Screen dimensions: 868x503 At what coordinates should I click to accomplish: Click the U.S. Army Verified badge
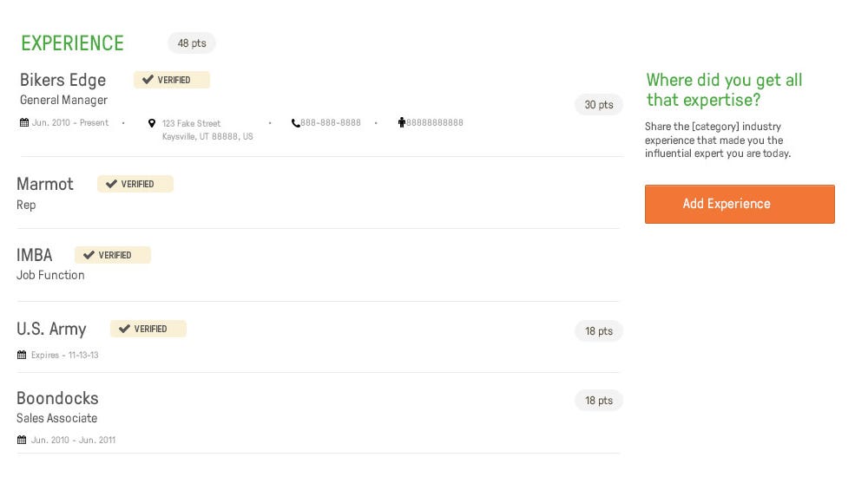(x=148, y=329)
